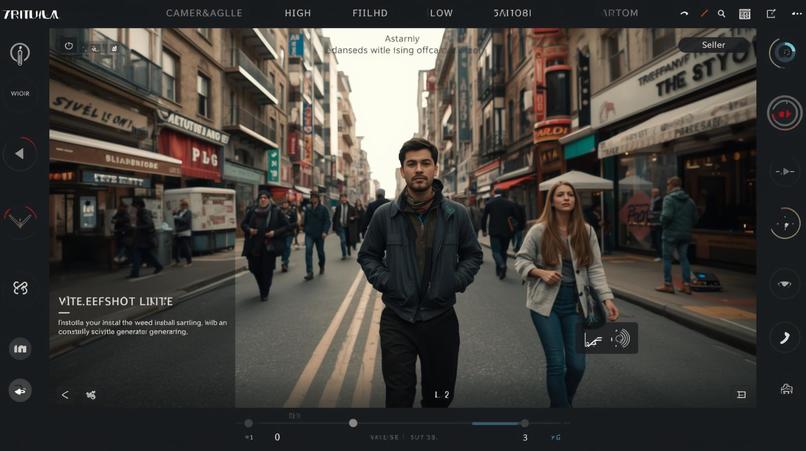The width and height of the screenshot is (806, 451).
Task: Click the second small icon beside power icon
Action: coord(94,48)
